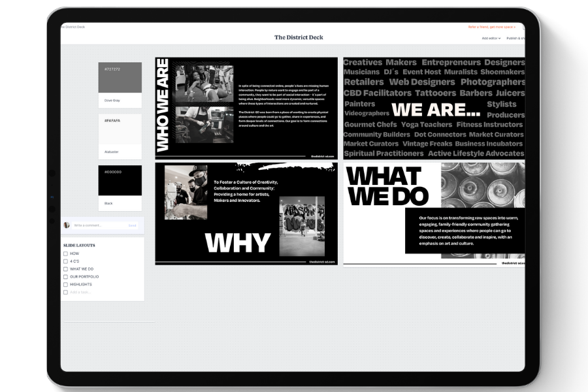Click the Dove Gray swatch caption
This screenshot has height=392, width=588.
coord(112,101)
